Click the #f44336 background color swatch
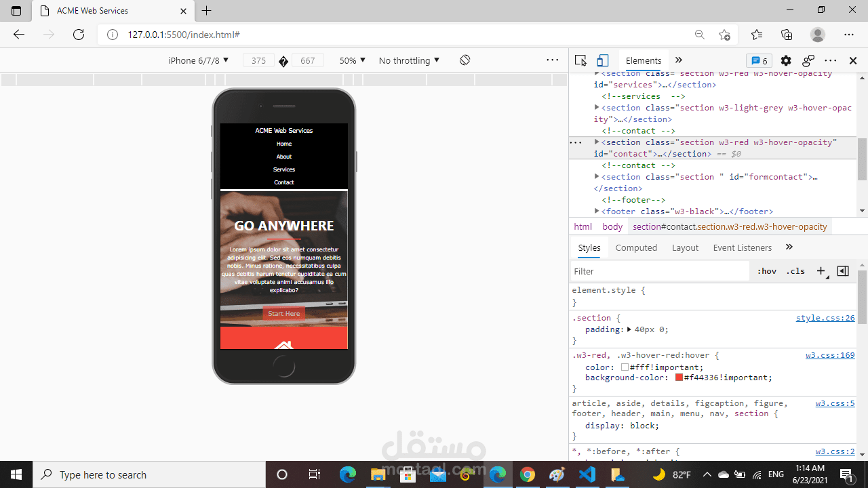Viewport: 868px width, 488px height. (679, 378)
